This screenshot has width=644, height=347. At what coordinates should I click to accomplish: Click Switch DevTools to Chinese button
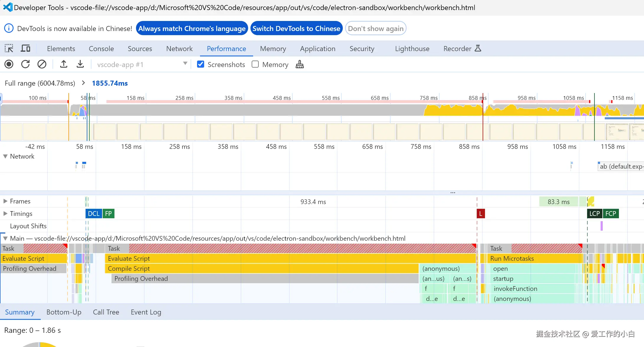pyautogui.click(x=296, y=29)
